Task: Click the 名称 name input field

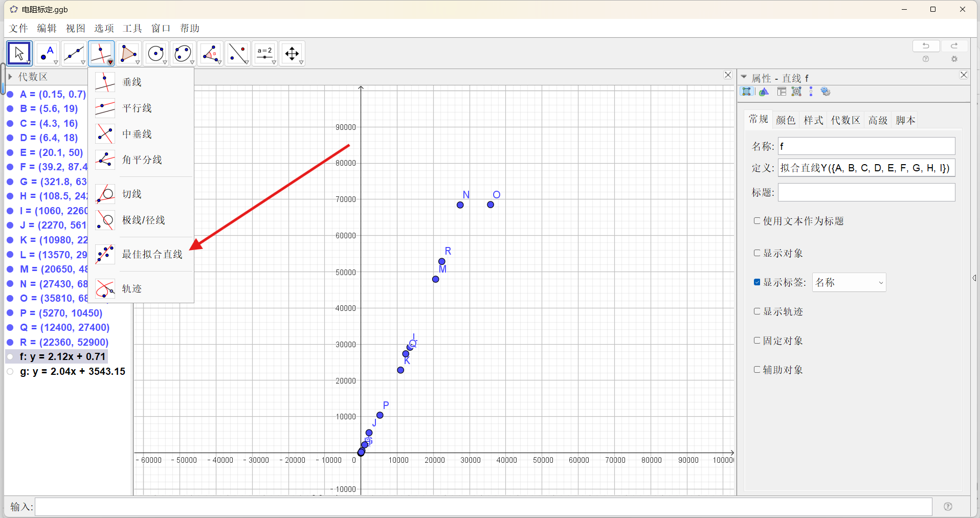Action: tap(866, 146)
